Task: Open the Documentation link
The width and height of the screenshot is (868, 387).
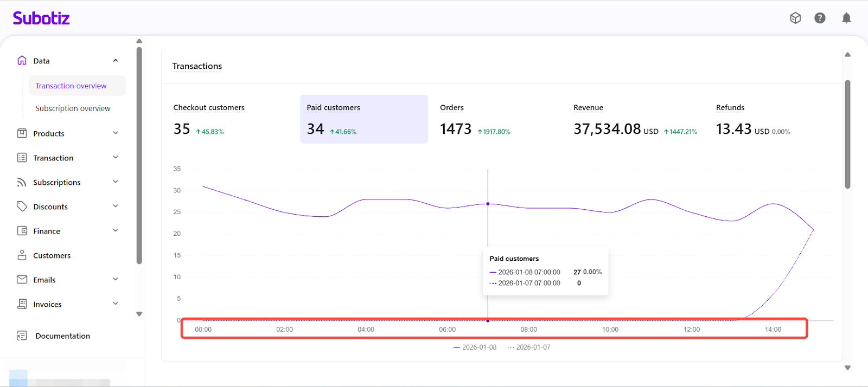Action: tap(62, 336)
